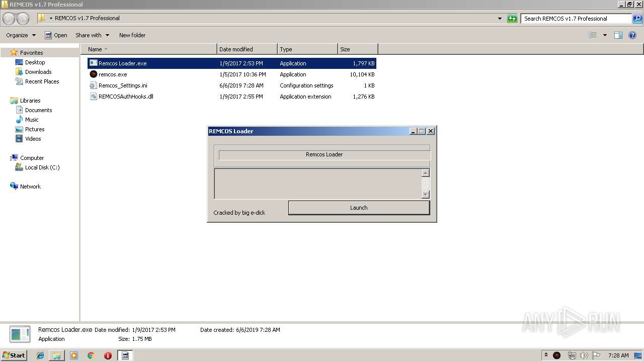Click the taskbar clock showing 7:28 AM

(x=618, y=355)
